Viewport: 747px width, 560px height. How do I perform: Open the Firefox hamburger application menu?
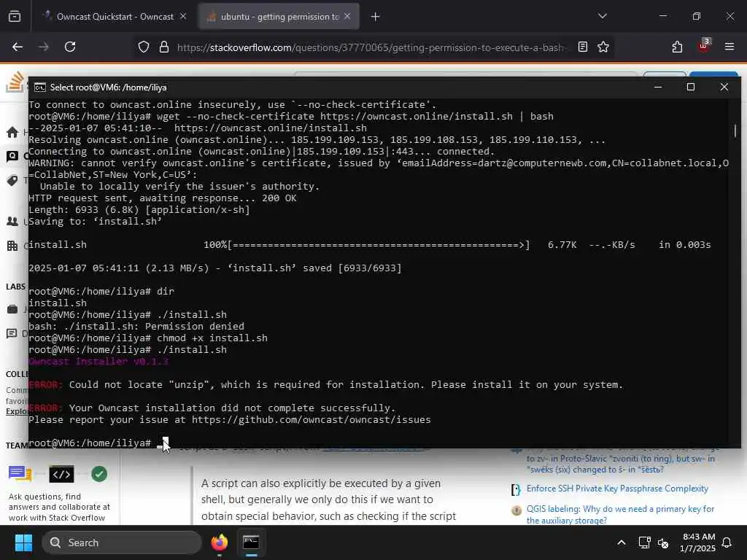(x=729, y=47)
